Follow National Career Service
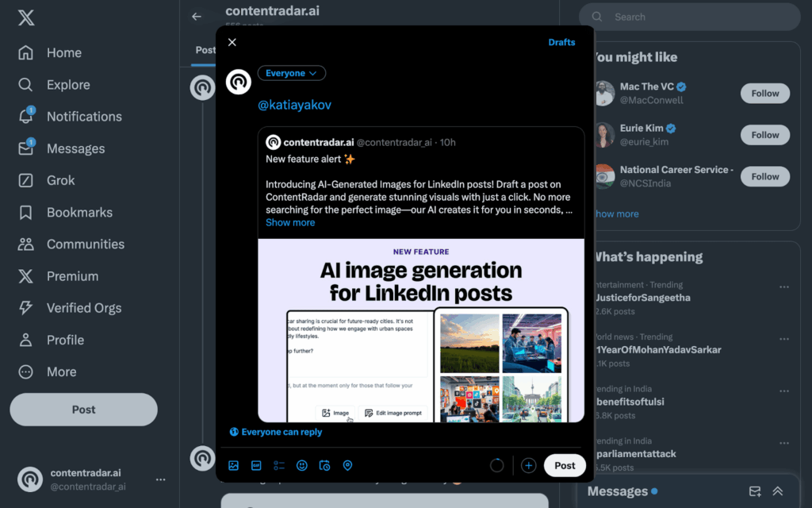The width and height of the screenshot is (812, 508). [765, 176]
